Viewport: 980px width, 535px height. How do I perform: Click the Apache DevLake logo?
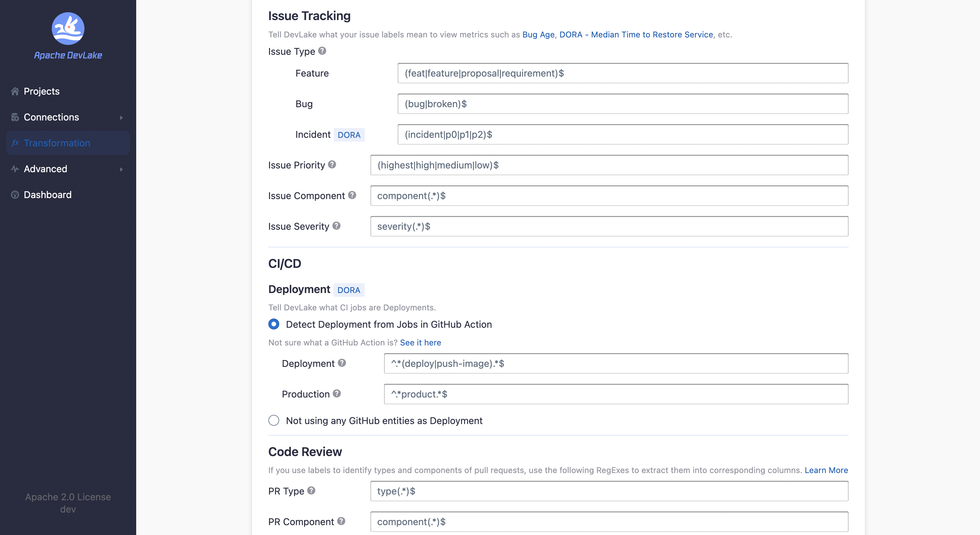coord(68,29)
